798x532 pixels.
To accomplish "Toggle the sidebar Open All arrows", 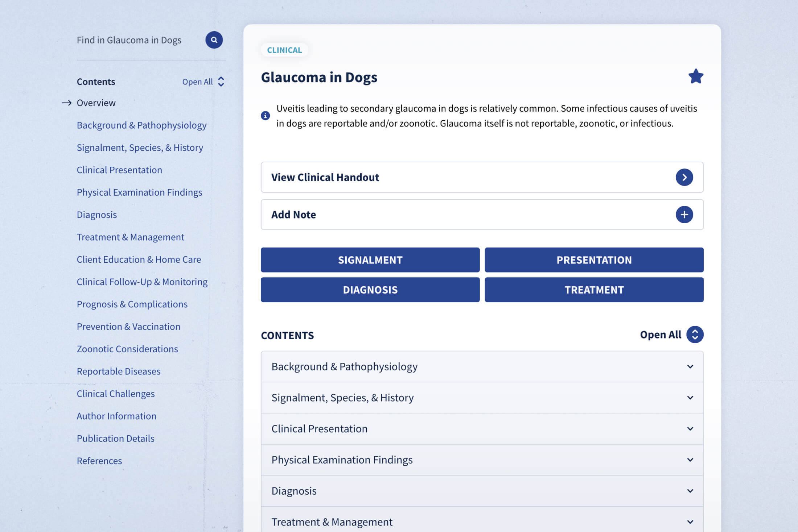I will 221,82.
